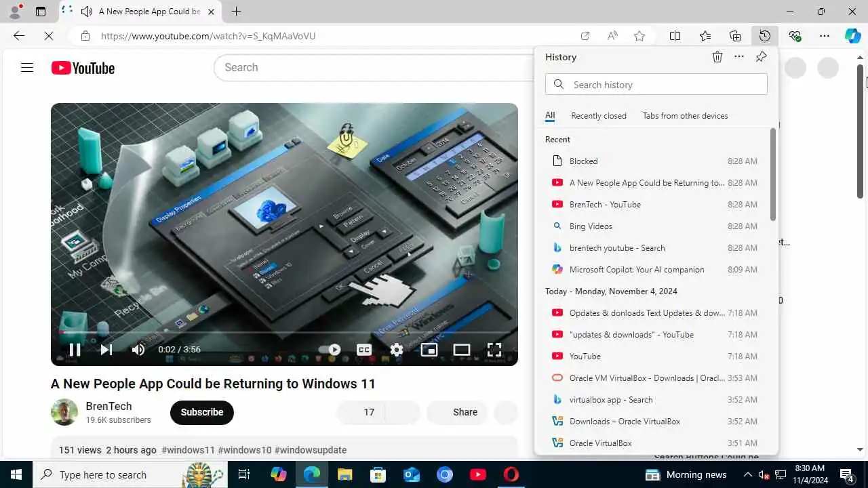Open Opera browser from taskbar

tap(511, 474)
